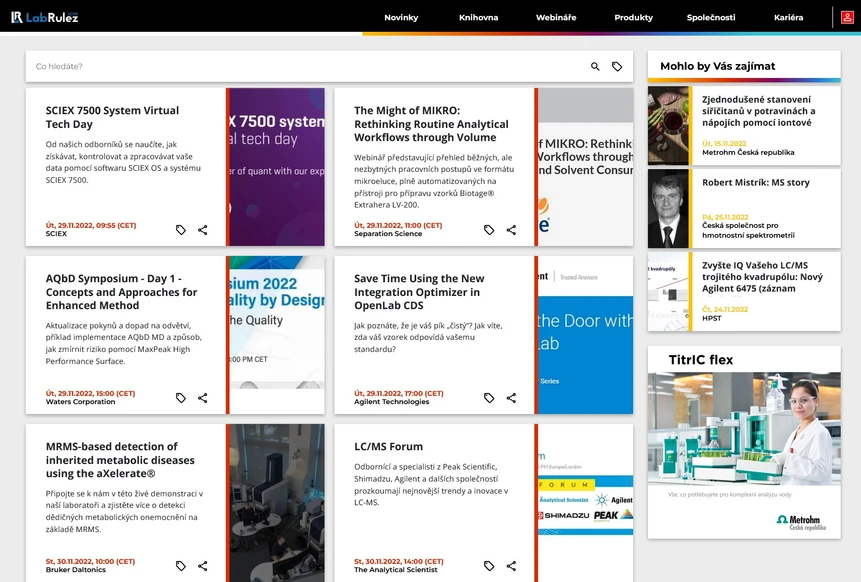Open Robert Mistrík: MS story article
Screen dimensions: 861x582
[756, 182]
